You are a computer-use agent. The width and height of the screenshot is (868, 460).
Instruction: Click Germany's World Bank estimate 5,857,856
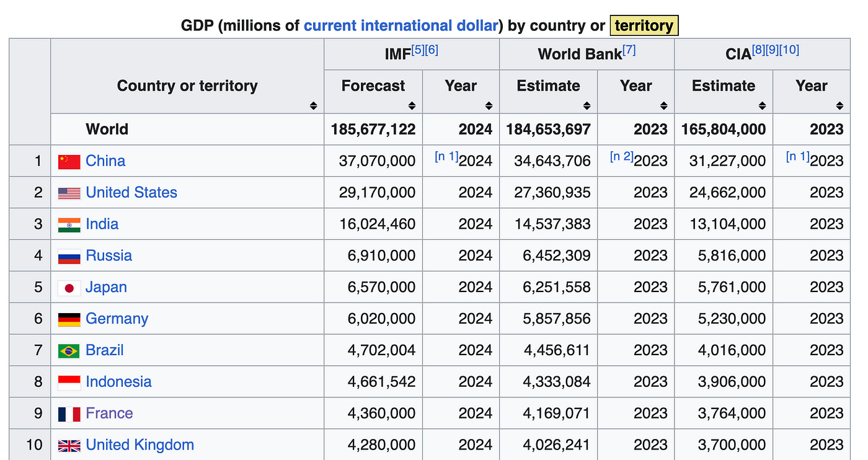coord(557,319)
